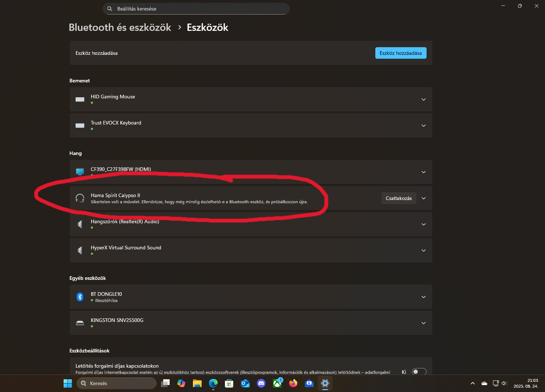The image size is (545, 392).
Task: Expand the Trust EVOCX Keyboard row chevron
Action: pos(424,126)
